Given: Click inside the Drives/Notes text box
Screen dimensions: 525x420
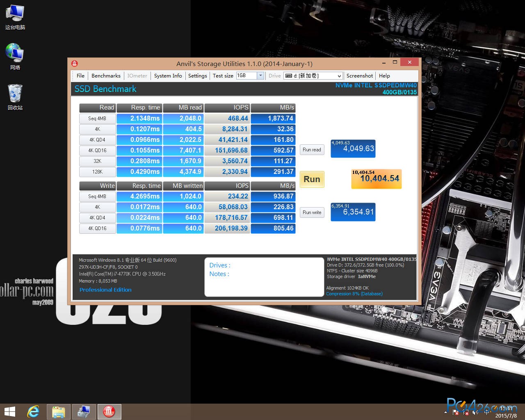Looking at the screenshot, I should click(x=264, y=277).
